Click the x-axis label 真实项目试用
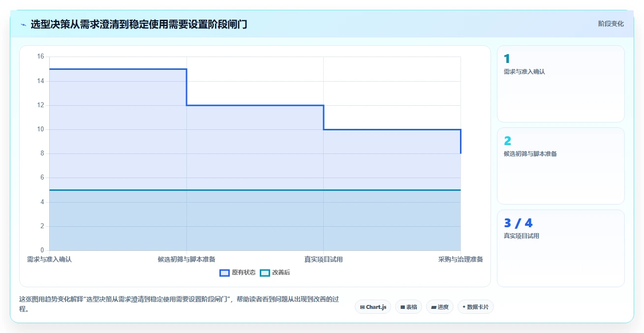 (x=323, y=259)
